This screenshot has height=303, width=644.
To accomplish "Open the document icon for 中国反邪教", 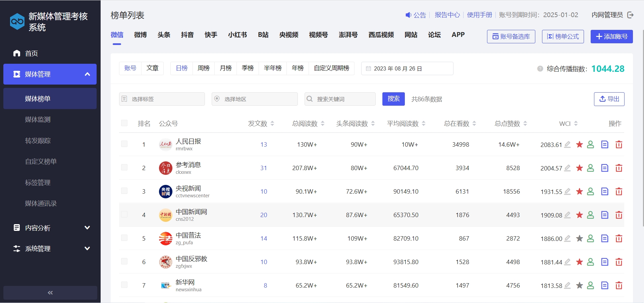I will tap(605, 262).
